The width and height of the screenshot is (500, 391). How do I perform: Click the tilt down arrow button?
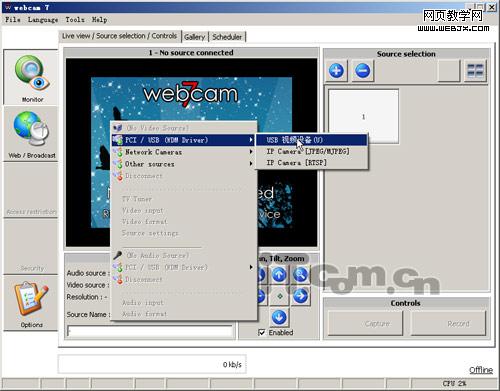point(279,317)
